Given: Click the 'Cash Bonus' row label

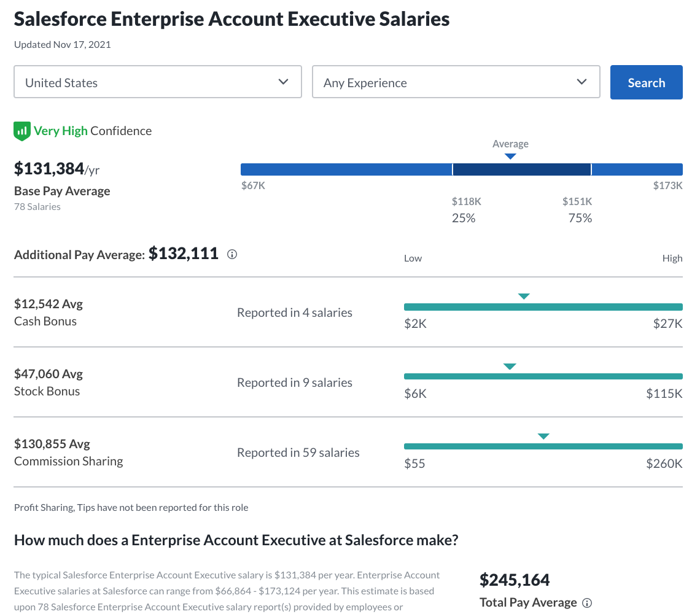Looking at the screenshot, I should (x=45, y=322).
